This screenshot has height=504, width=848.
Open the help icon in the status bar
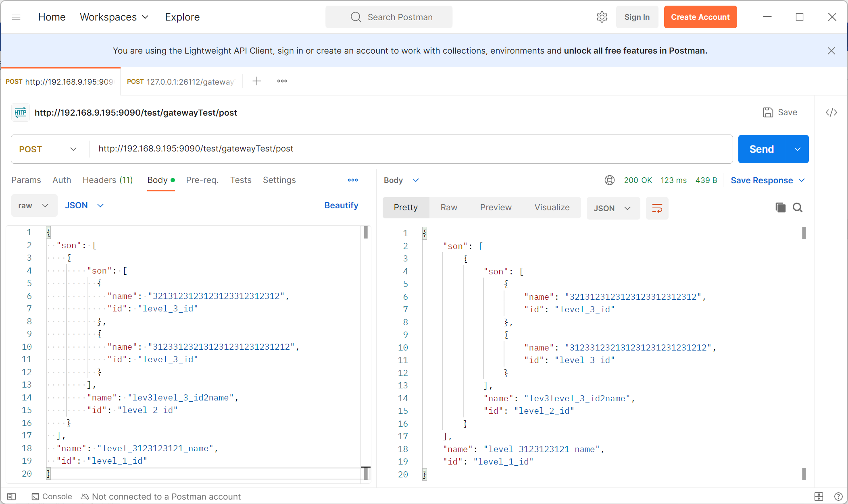tap(838, 496)
